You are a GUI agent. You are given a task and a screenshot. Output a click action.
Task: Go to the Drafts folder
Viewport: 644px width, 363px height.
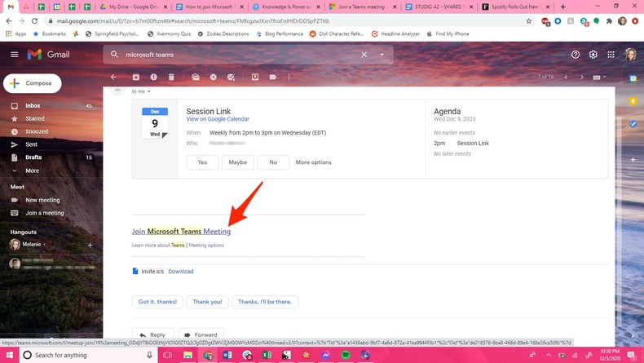tap(33, 157)
